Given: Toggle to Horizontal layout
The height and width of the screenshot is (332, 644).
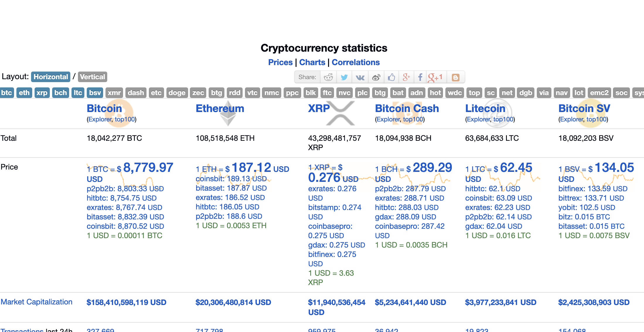Looking at the screenshot, I should [x=50, y=77].
